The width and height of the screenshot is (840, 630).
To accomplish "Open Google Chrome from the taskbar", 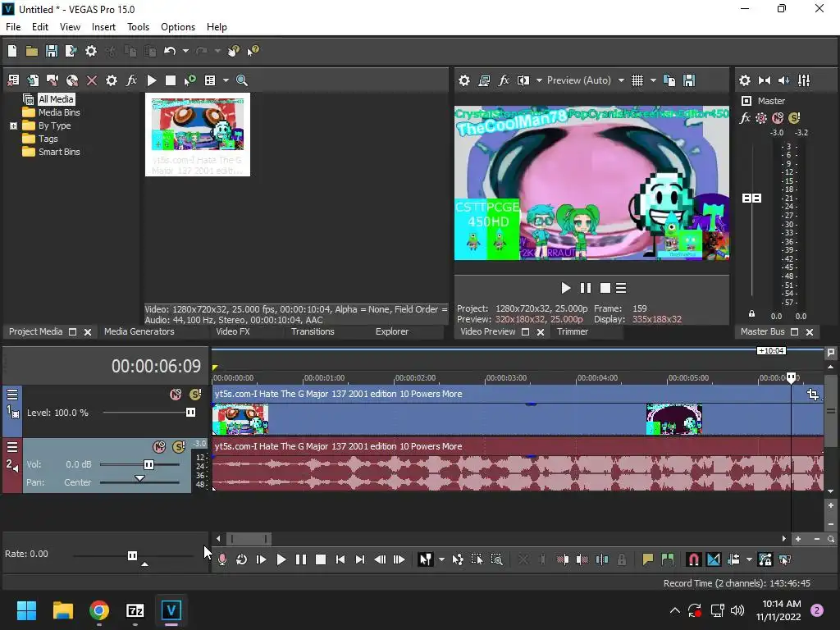I will click(99, 610).
